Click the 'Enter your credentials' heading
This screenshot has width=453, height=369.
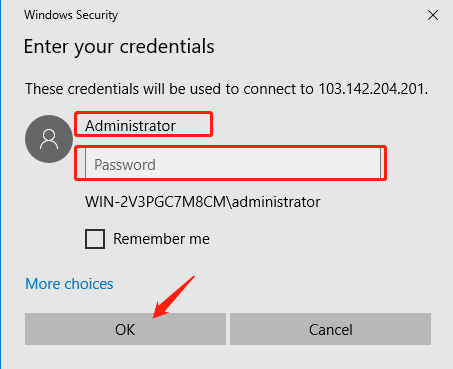tap(119, 46)
